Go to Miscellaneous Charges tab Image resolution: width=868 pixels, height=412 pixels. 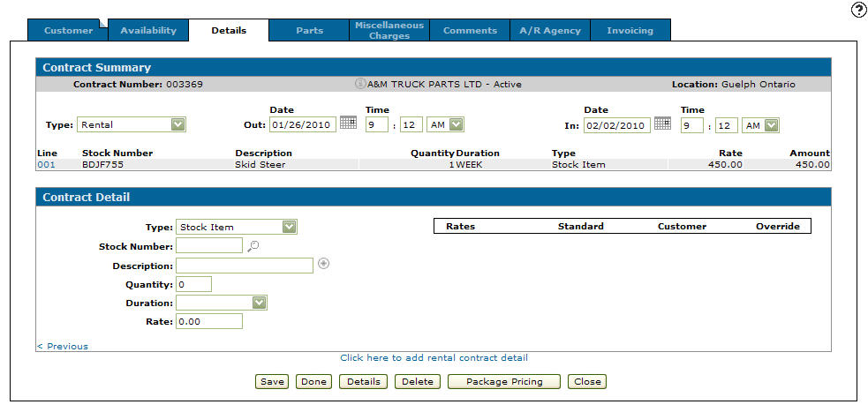pyautogui.click(x=389, y=30)
